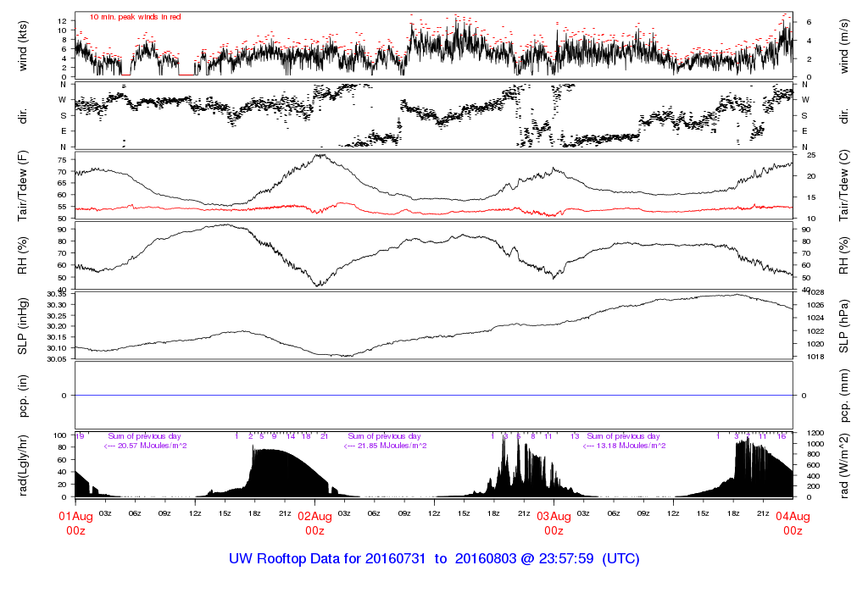
Task: Select the 'wind (kts)' left axis label
Action: pos(23,45)
